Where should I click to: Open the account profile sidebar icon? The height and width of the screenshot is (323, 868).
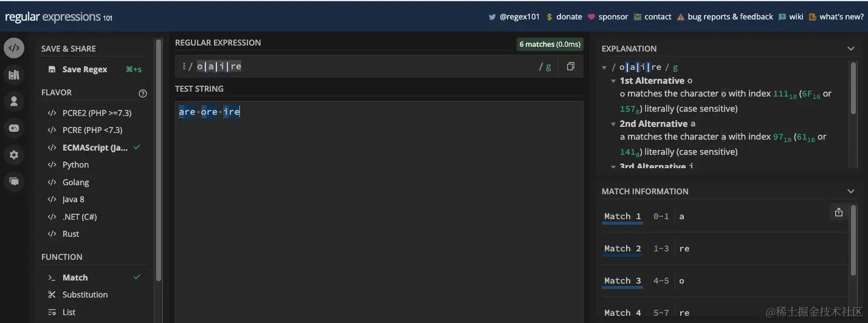[x=14, y=101]
